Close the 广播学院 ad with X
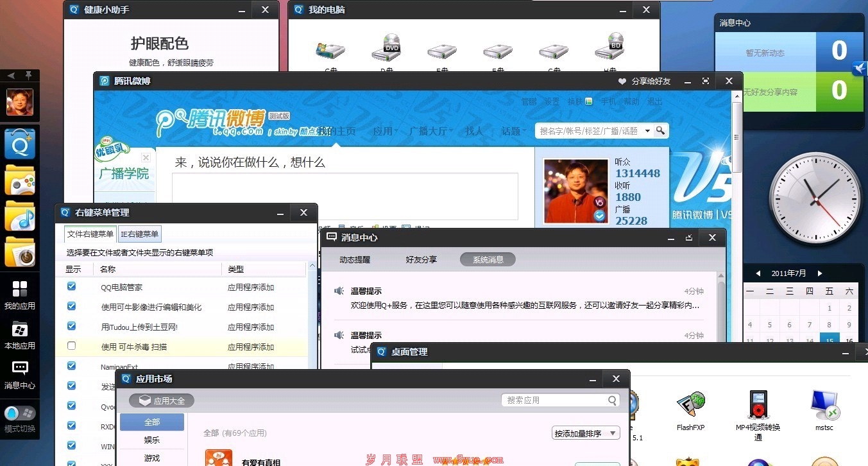Viewport: 868px width, 466px height. tap(146, 157)
